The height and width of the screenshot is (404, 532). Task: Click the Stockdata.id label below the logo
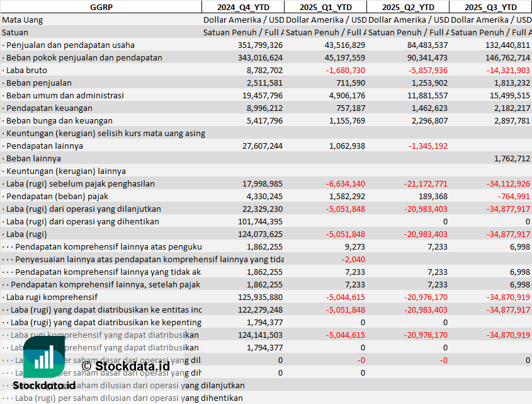44,385
